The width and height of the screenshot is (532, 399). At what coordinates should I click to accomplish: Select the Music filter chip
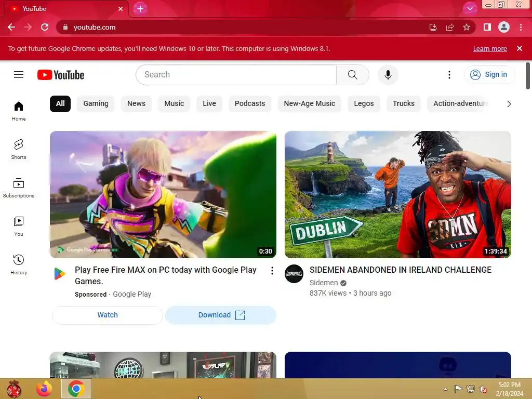174,104
